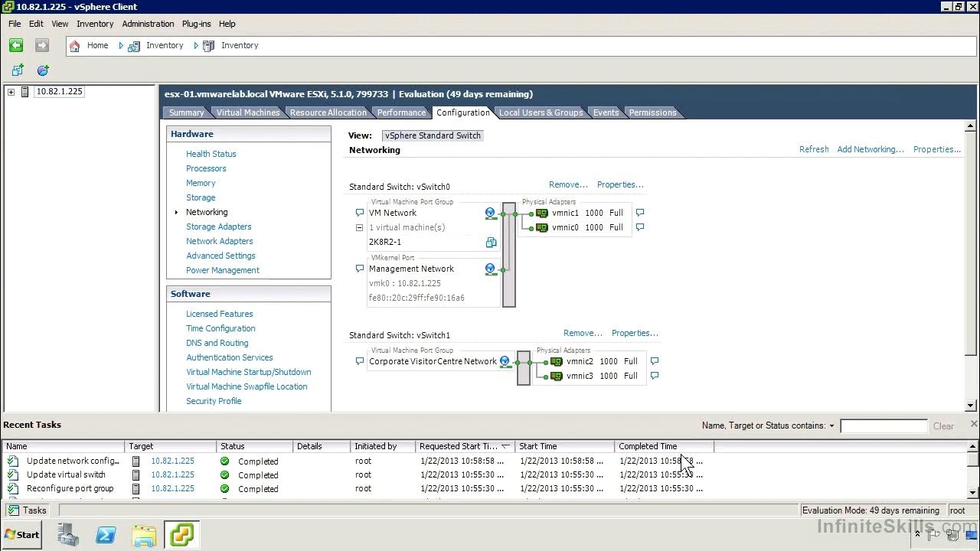Open the Inventory menu
Screen dimensions: 980x551
point(95,24)
